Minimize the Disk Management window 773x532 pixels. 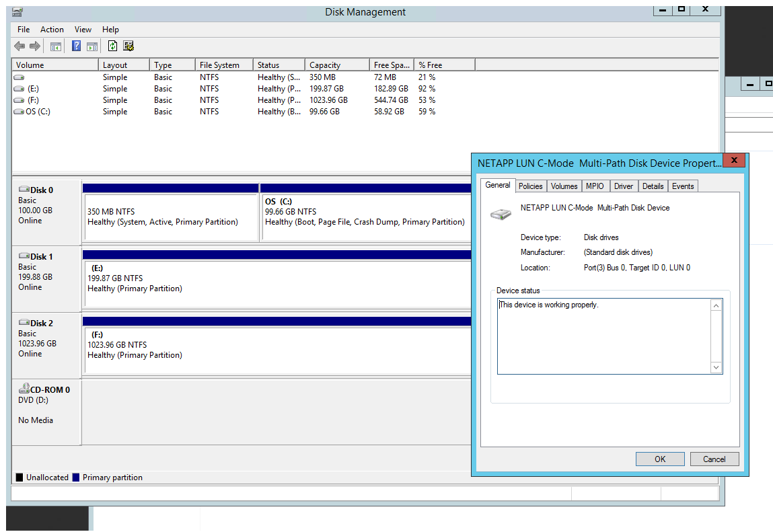(x=663, y=10)
